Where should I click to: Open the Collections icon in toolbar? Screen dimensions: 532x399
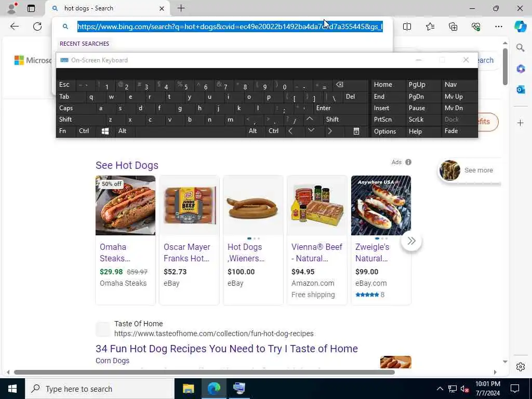pyautogui.click(x=453, y=26)
